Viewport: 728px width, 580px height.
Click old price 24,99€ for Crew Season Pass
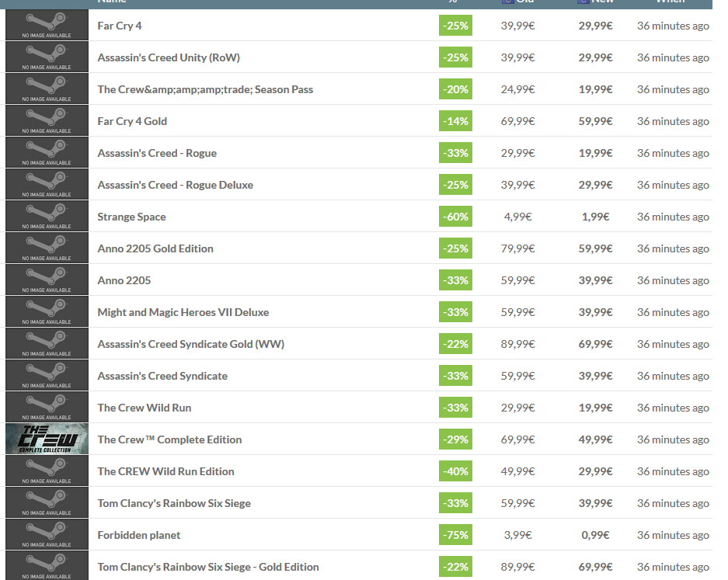(517, 89)
